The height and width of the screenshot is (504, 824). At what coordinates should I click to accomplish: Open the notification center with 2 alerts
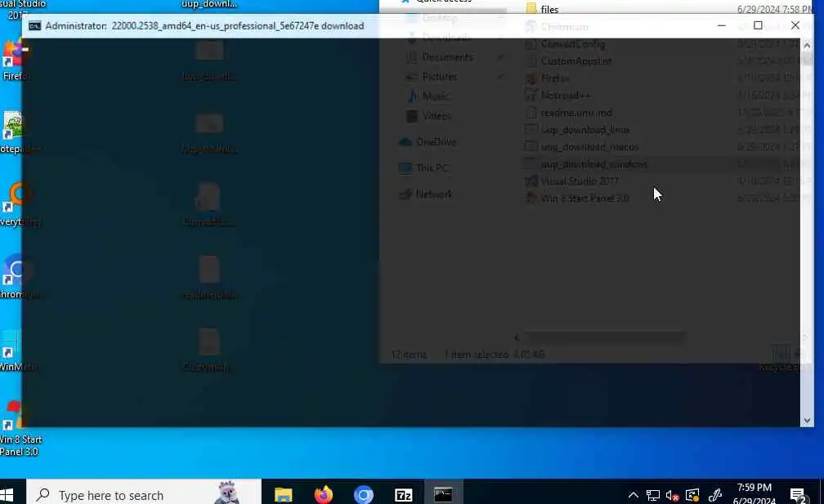point(798,494)
